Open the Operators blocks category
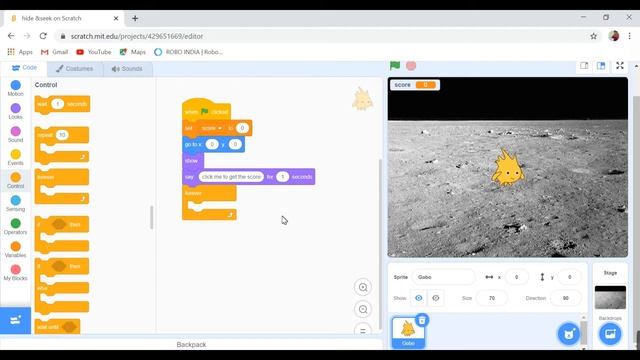The image size is (640, 360). click(x=16, y=227)
